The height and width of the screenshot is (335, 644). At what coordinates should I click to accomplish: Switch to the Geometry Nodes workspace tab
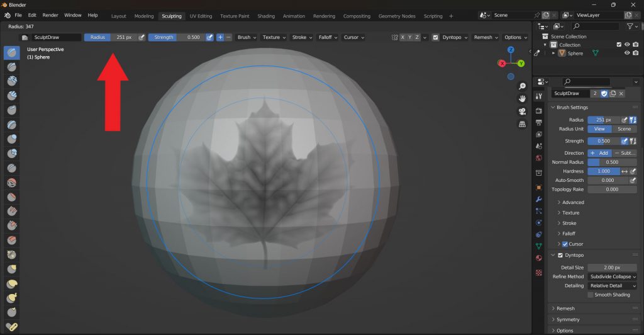tap(397, 16)
